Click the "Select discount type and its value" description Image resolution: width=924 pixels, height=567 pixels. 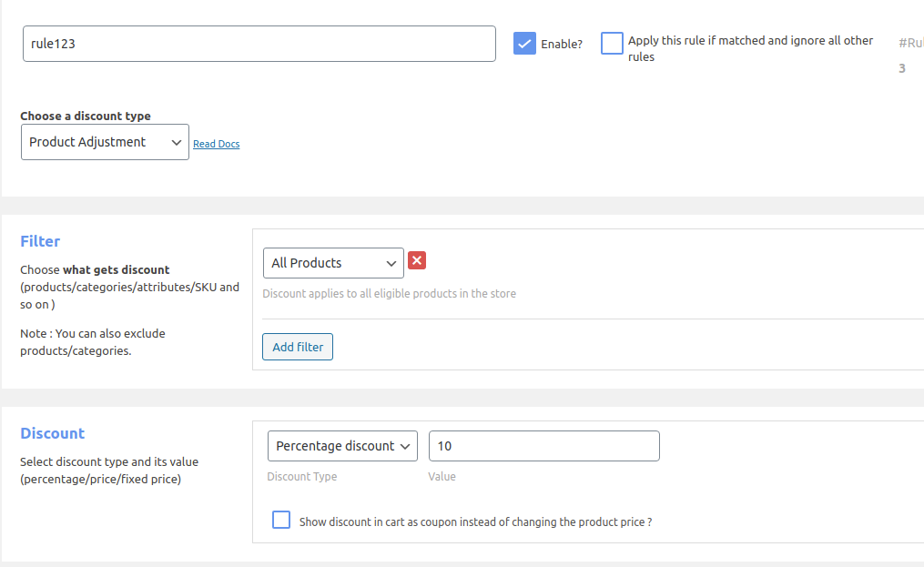[x=109, y=470]
